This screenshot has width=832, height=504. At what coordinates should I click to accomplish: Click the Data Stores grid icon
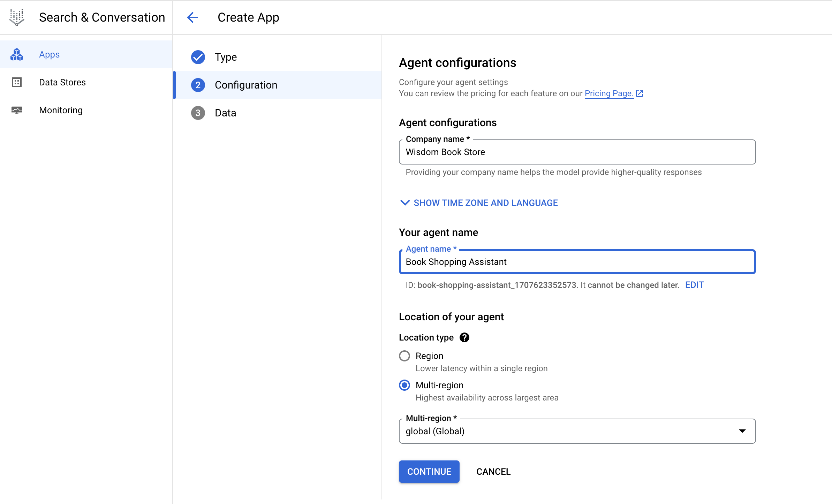pos(16,82)
